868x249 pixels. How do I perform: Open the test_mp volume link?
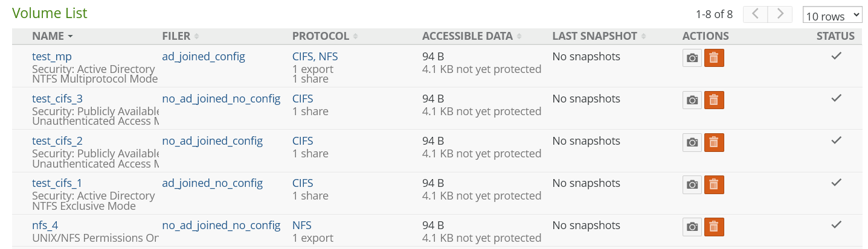click(52, 57)
